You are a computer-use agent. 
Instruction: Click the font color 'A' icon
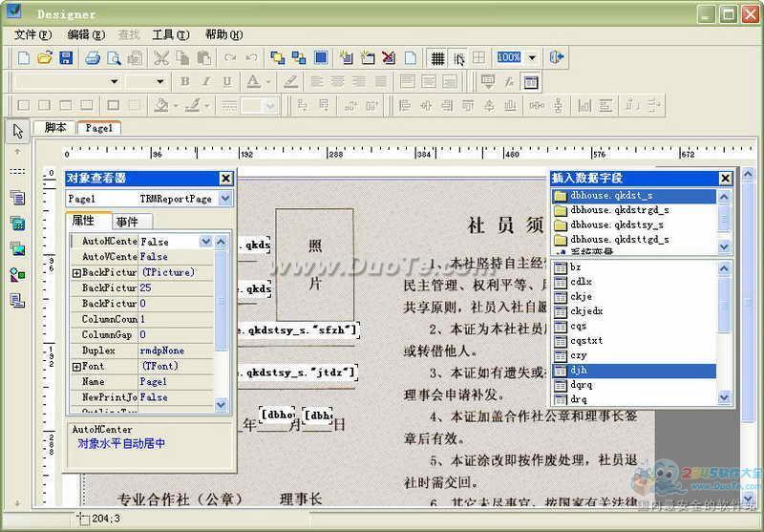253,82
